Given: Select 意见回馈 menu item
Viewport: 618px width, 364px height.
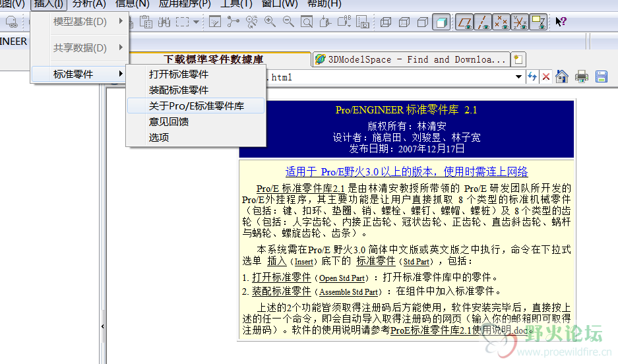Looking at the screenshot, I should point(196,121).
